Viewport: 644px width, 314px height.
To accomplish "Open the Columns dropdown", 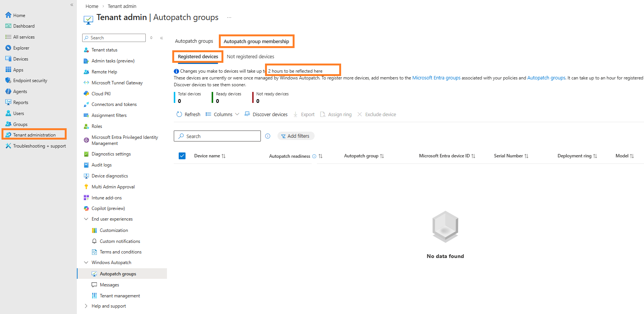I will pyautogui.click(x=223, y=114).
